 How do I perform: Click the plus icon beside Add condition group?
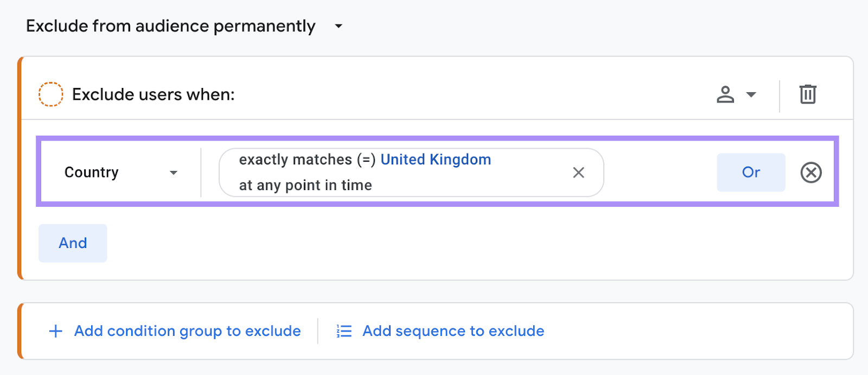point(55,330)
